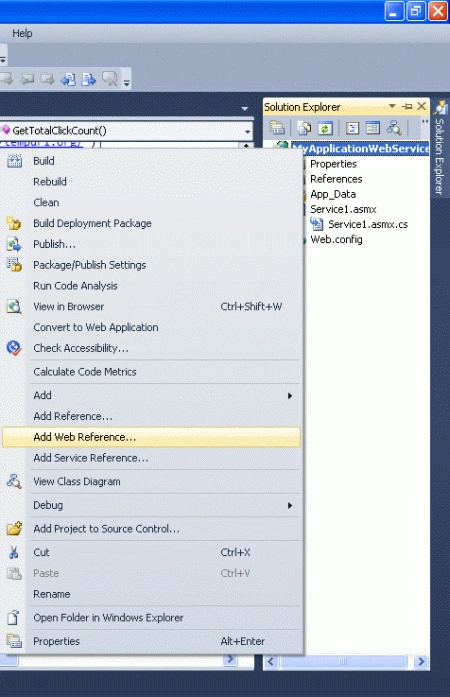The image size is (450, 697).
Task: Toggle the Solution Explorer auto-hide pin
Action: tap(407, 107)
